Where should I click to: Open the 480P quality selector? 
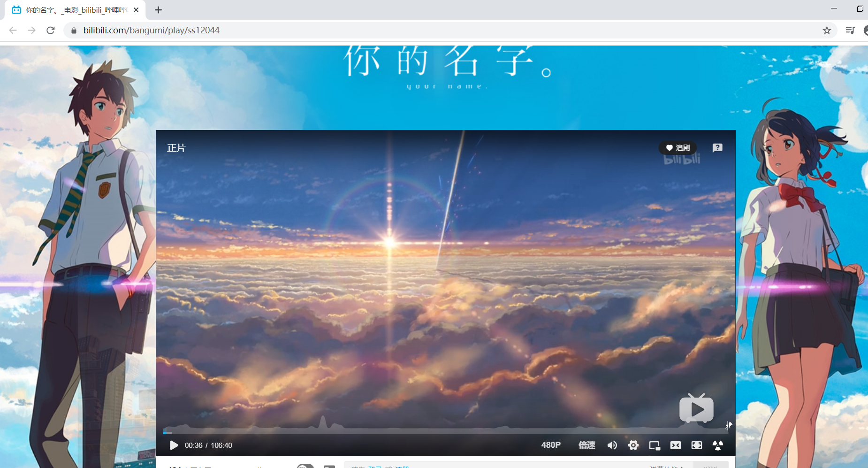click(x=551, y=445)
